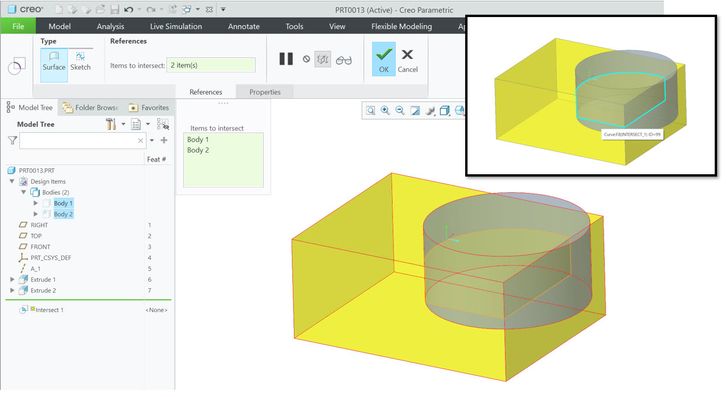This screenshot has height=397, width=727.
Task: Expand the Extrude 1 feature node
Action: [x=13, y=280]
